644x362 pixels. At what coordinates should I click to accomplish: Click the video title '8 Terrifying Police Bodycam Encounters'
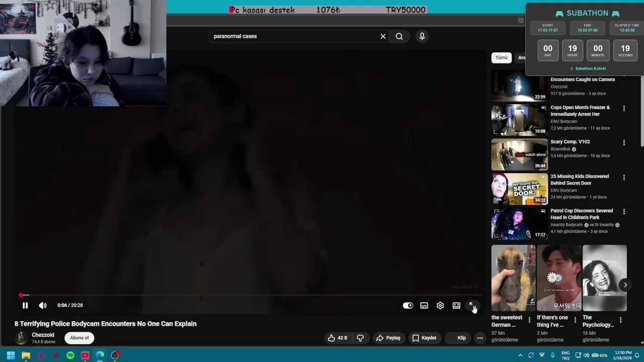tap(105, 324)
